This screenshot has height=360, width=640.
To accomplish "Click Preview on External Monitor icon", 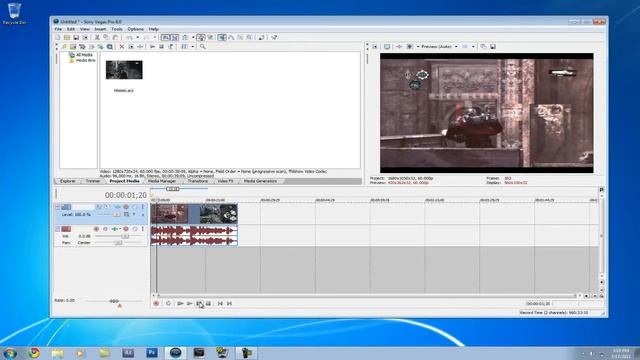I will tap(387, 47).
